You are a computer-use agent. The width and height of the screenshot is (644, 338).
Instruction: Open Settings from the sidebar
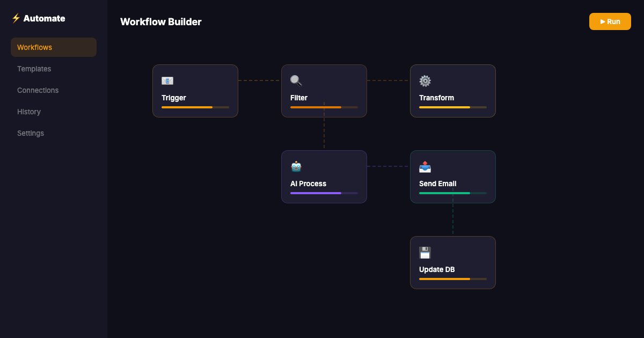click(31, 133)
